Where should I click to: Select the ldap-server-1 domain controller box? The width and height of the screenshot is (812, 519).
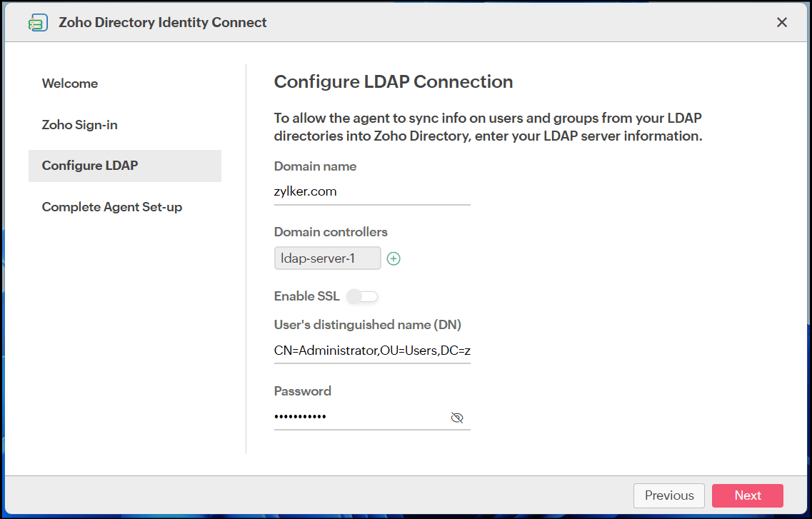point(327,258)
